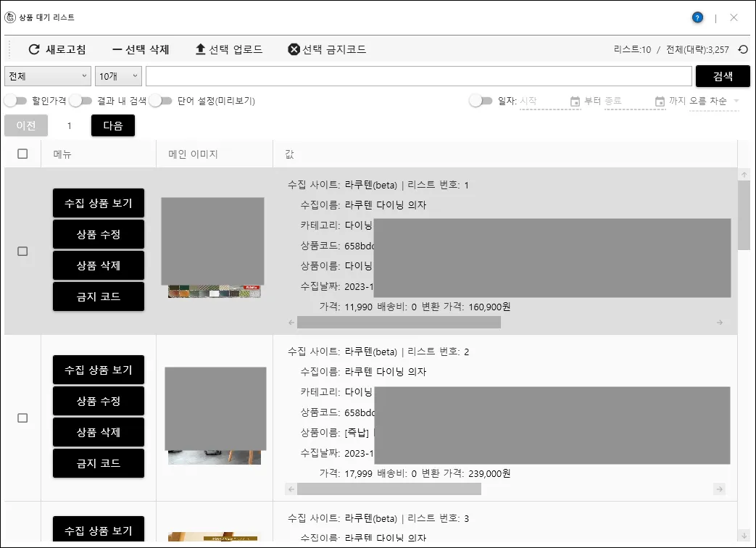Click the item 2 horizontal scrollbar thumb

[x=389, y=489]
